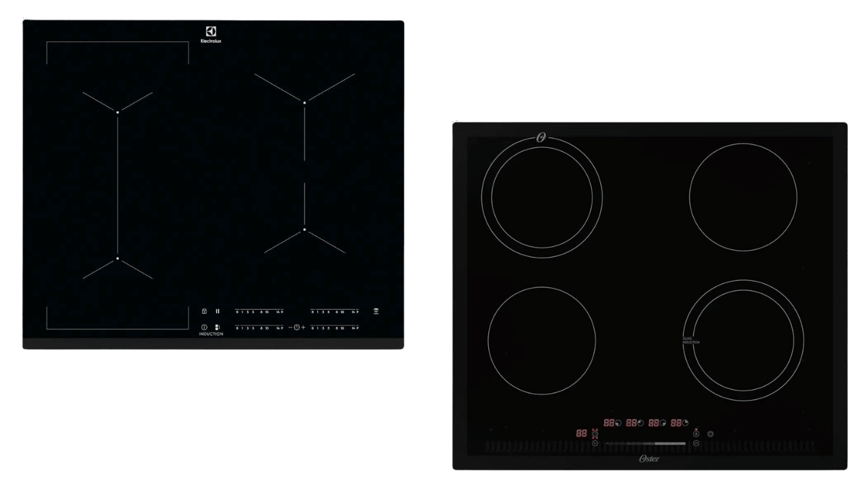Screen dimensions: 868x488
Task: Set top-left Electrolux power slider to level 5
Action: [253, 312]
